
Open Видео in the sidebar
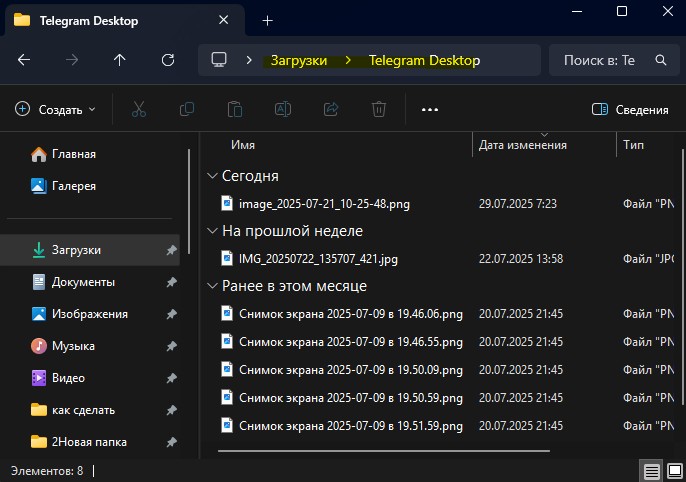(x=90, y=378)
